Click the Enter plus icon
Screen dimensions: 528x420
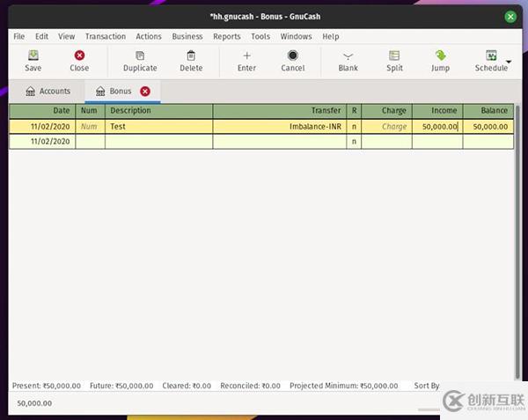pos(246,55)
